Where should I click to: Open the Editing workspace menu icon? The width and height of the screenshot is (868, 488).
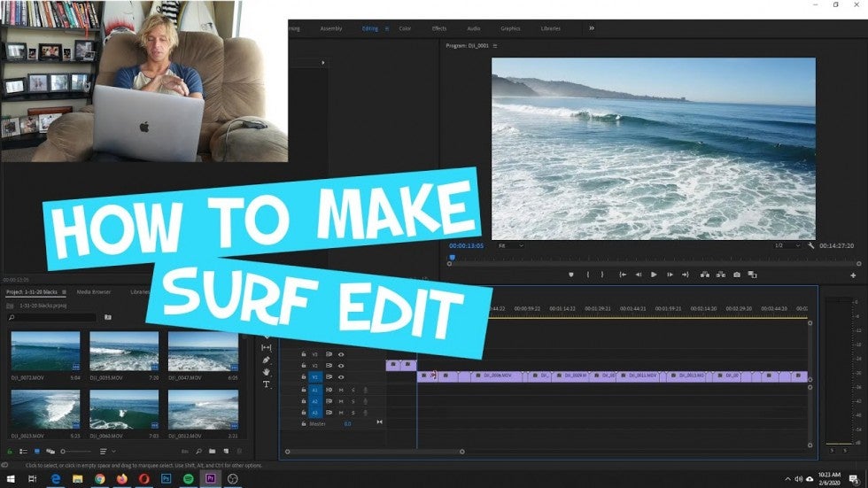tap(387, 28)
